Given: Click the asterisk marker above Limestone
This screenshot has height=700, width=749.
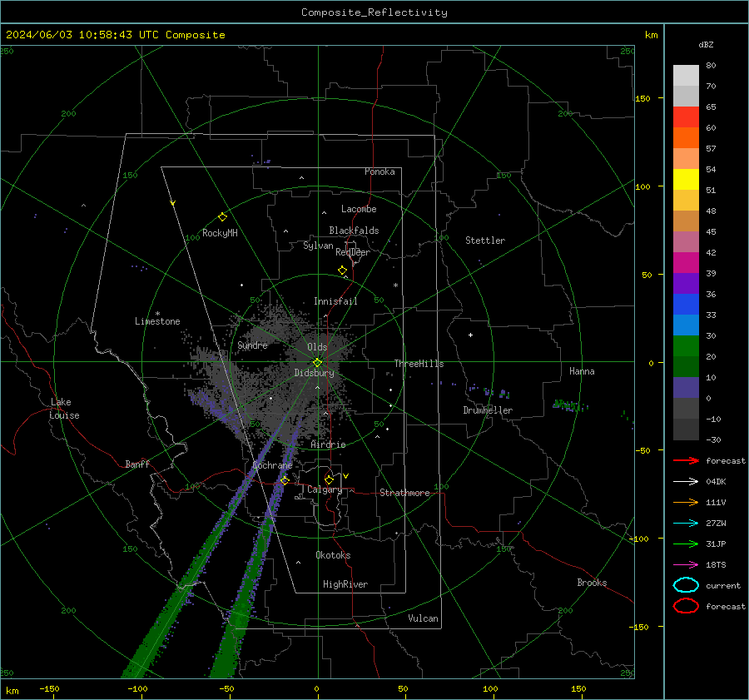Looking at the screenshot, I should pos(157,314).
